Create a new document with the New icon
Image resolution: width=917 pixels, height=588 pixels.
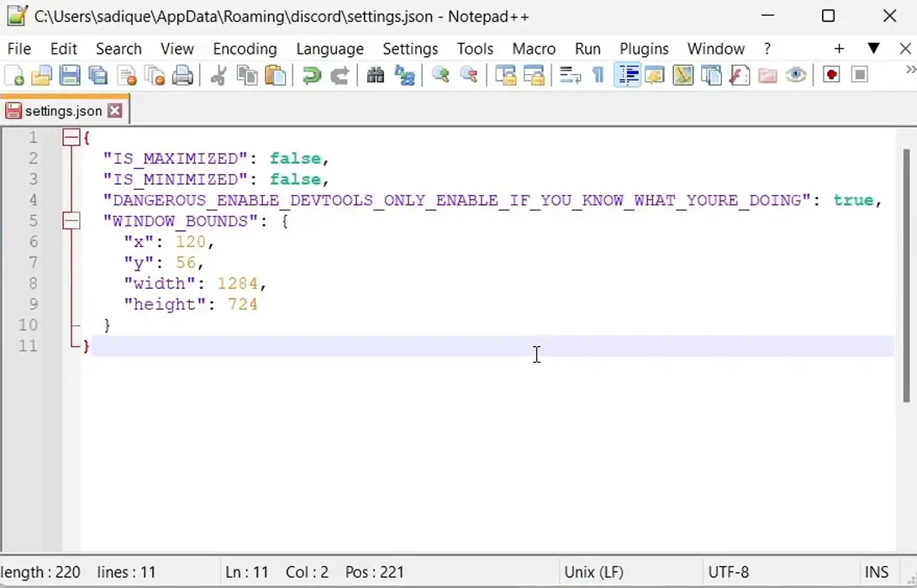(x=14, y=76)
